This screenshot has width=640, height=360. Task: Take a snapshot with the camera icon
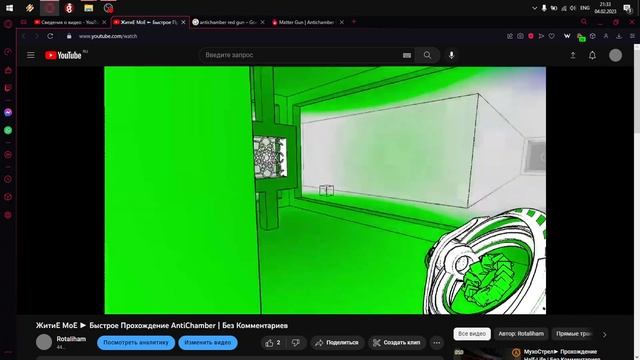pos(520,36)
